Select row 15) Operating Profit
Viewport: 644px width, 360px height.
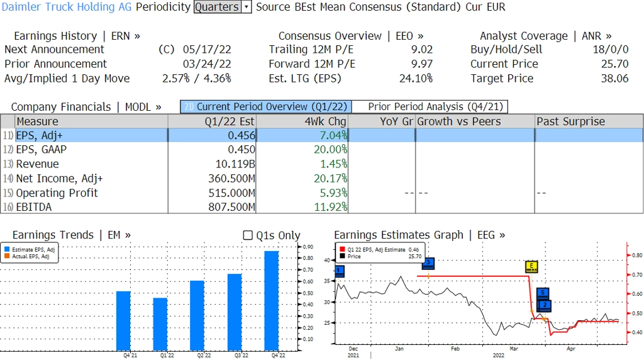[x=322, y=193]
